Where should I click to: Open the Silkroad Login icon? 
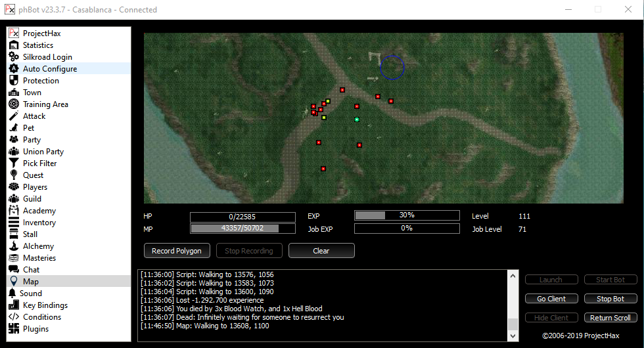(14, 57)
